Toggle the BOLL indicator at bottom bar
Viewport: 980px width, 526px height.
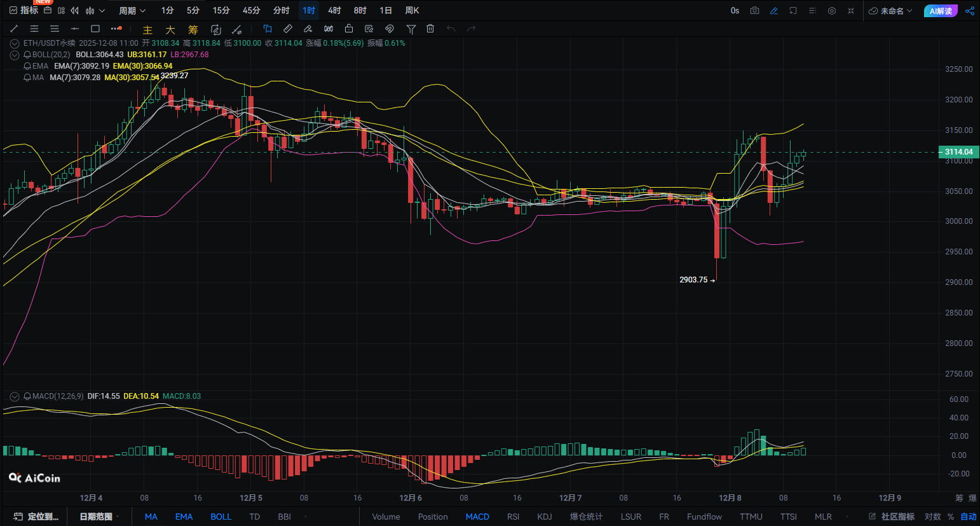point(221,516)
